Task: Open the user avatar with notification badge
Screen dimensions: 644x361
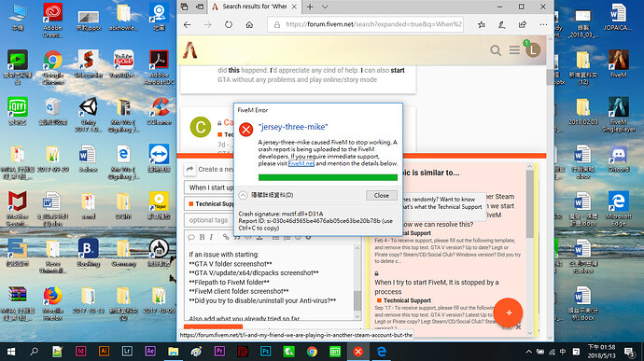Action: click(x=533, y=49)
